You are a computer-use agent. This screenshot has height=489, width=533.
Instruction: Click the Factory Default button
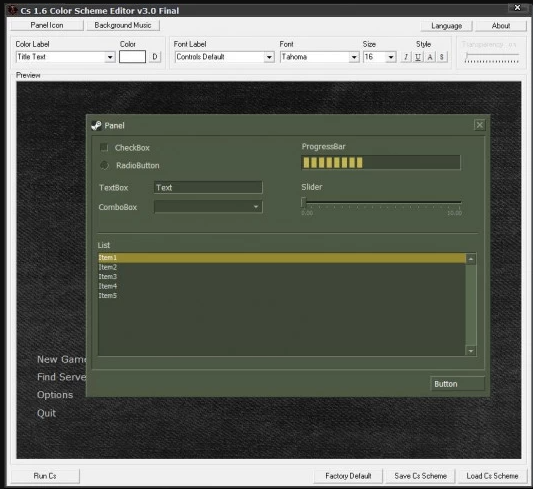click(x=348, y=476)
